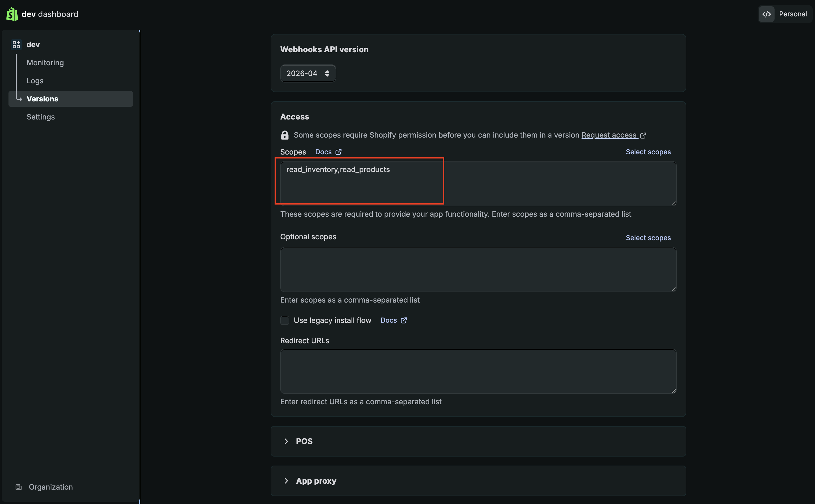Click into the Redirect URLs text area
The height and width of the screenshot is (504, 815).
pos(478,371)
